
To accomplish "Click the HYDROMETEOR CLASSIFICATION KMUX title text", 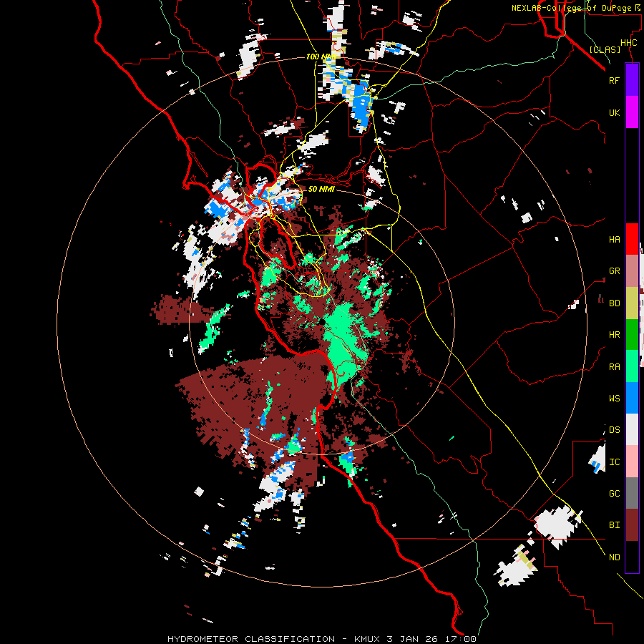I will click(x=321, y=639).
